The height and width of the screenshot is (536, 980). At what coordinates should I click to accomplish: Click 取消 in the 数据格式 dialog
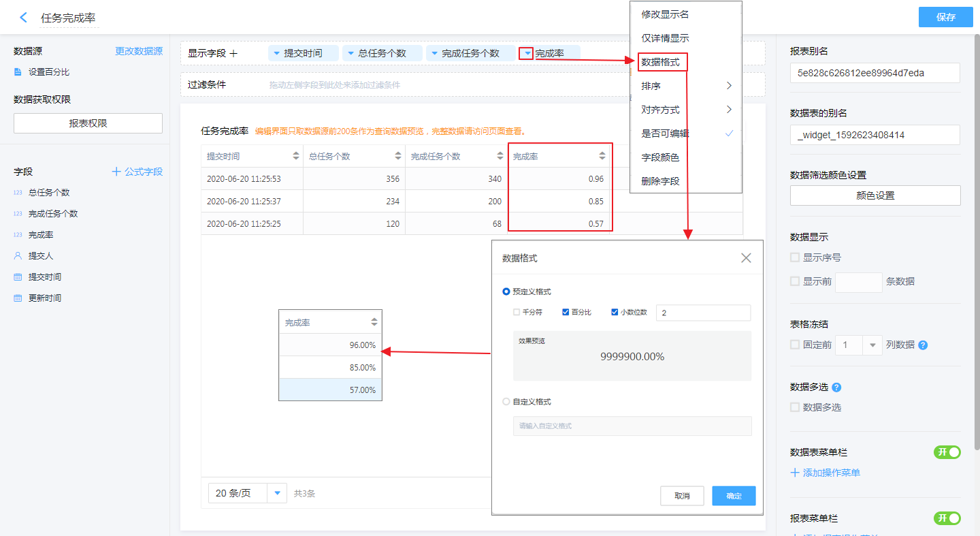coord(682,496)
